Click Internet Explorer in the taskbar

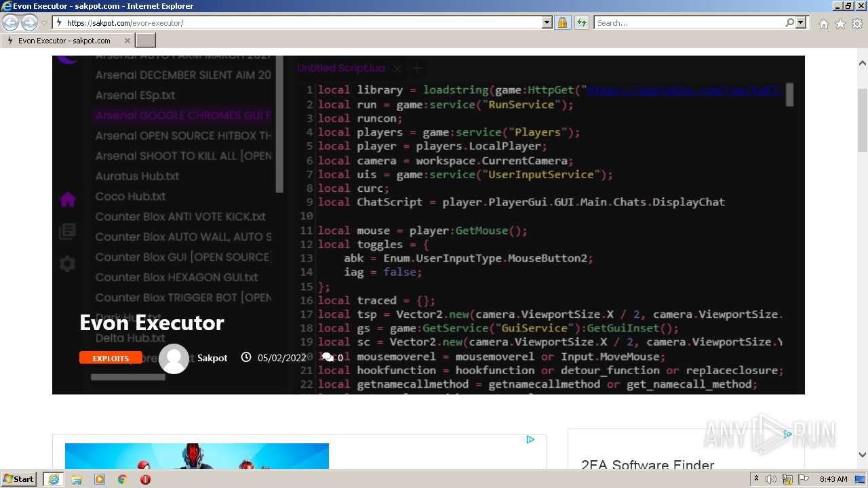click(x=53, y=479)
